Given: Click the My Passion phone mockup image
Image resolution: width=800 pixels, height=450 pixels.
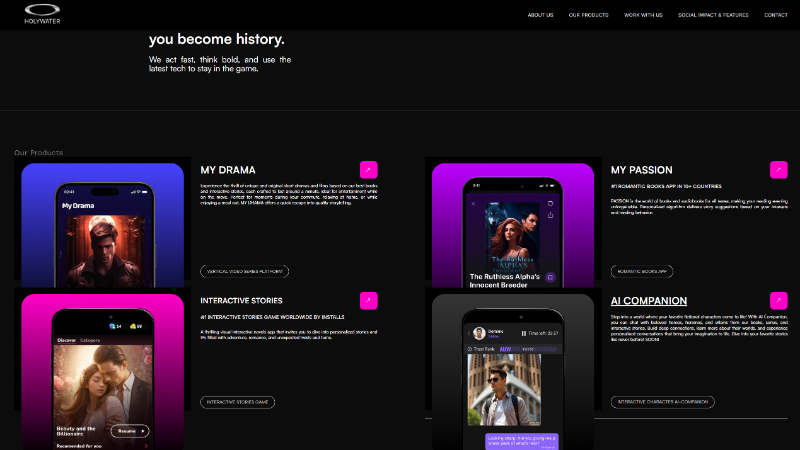Looking at the screenshot, I should [513, 225].
